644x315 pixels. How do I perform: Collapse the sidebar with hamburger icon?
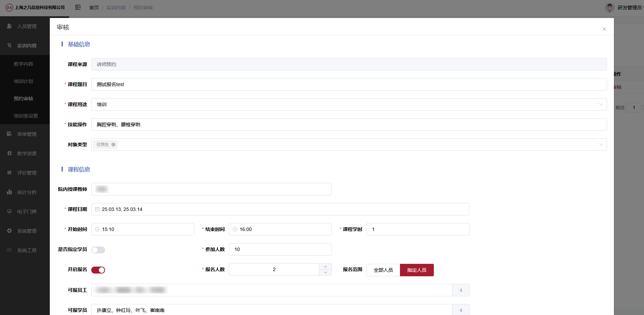point(78,7)
